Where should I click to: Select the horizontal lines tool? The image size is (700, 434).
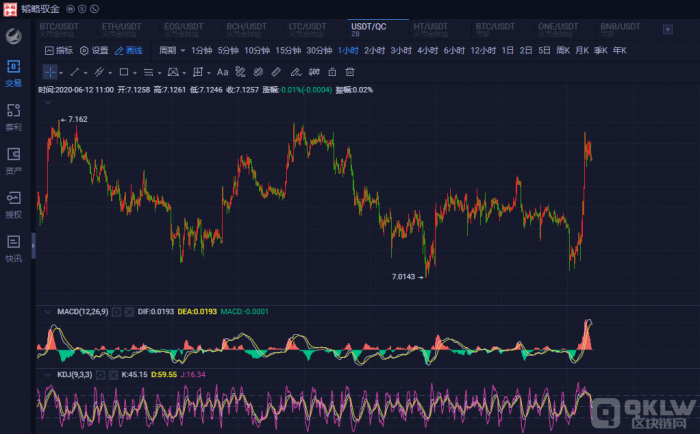pyautogui.click(x=148, y=72)
